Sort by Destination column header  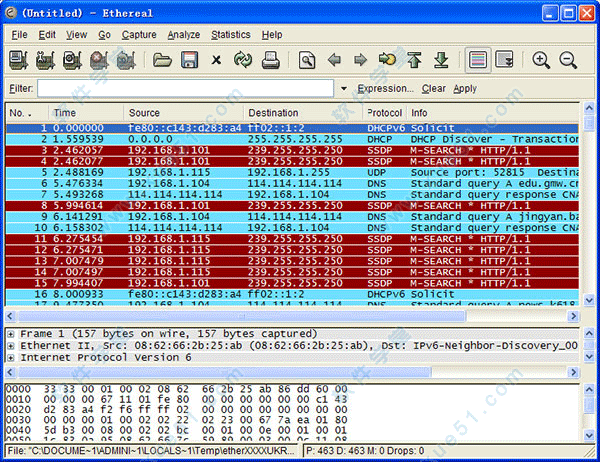[303, 113]
